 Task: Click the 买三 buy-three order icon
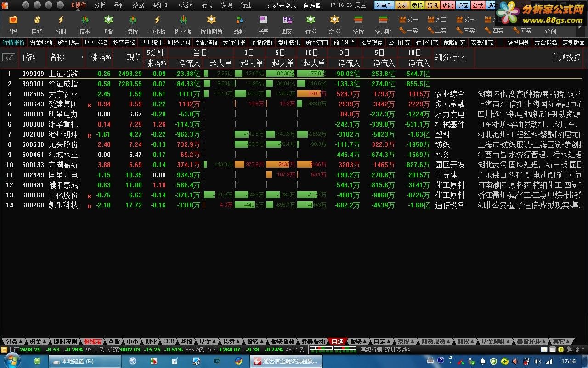pos(465,19)
